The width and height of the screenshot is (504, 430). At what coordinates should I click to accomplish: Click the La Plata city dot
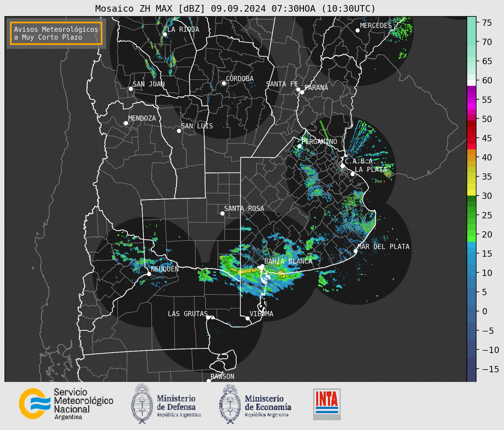353,174
